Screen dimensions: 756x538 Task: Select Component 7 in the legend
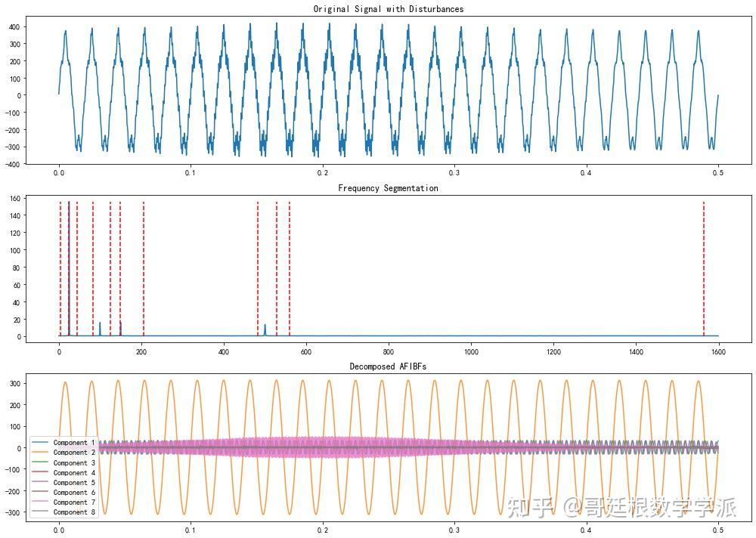click(x=64, y=502)
